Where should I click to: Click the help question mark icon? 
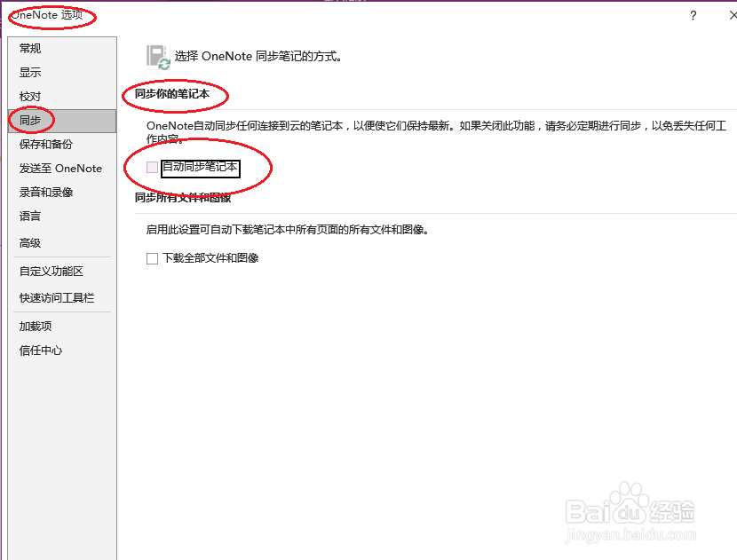coord(693,15)
